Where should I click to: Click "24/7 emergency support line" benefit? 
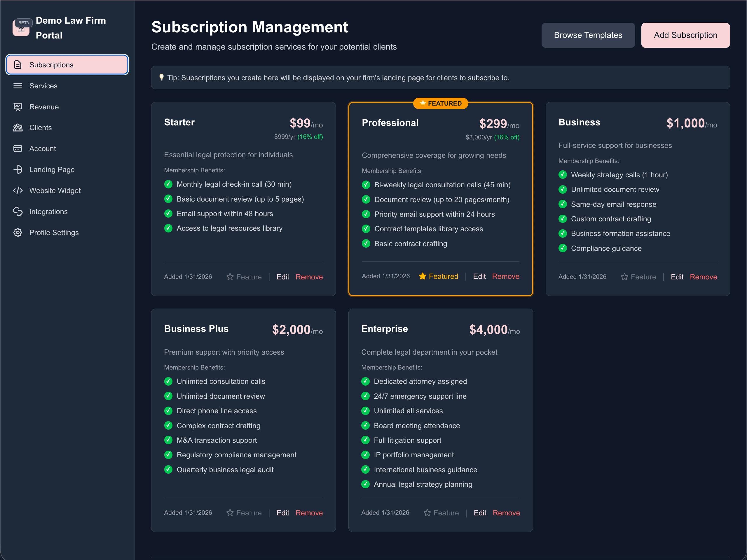click(x=420, y=396)
